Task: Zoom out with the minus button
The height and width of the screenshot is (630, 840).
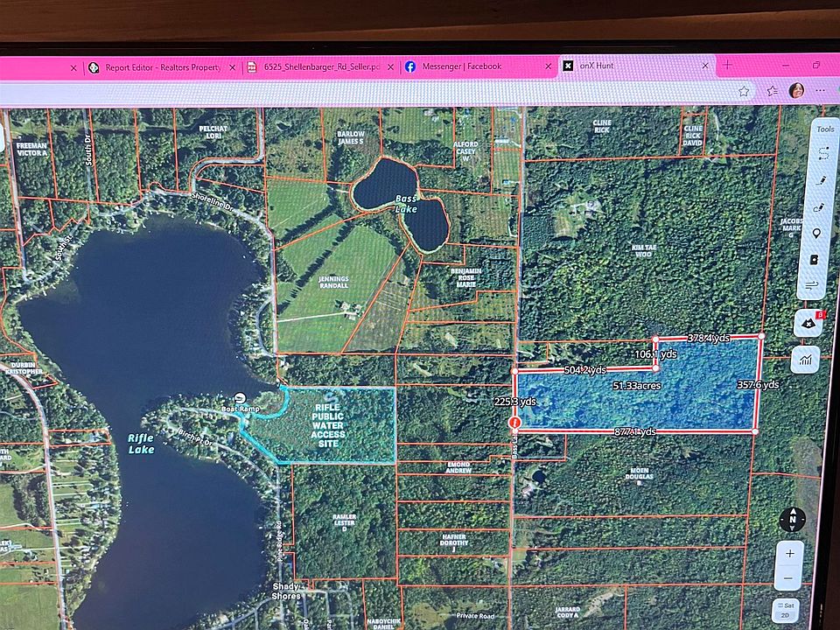Action: (789, 578)
